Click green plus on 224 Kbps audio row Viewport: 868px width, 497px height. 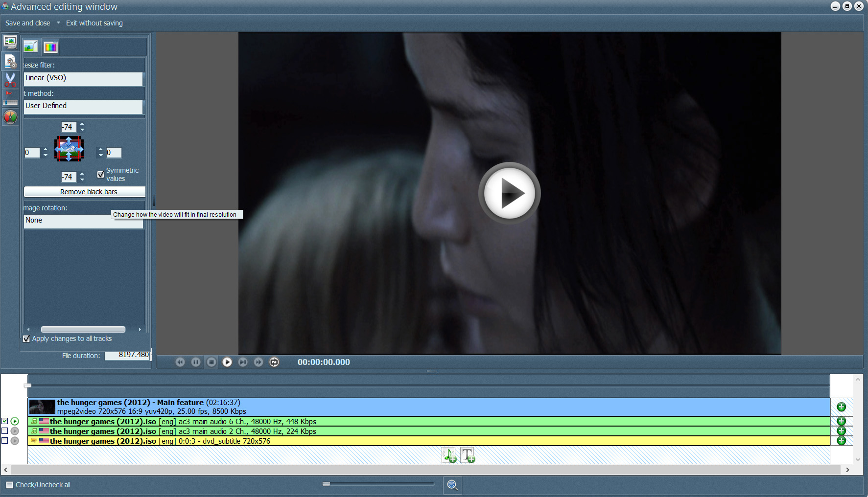click(841, 431)
